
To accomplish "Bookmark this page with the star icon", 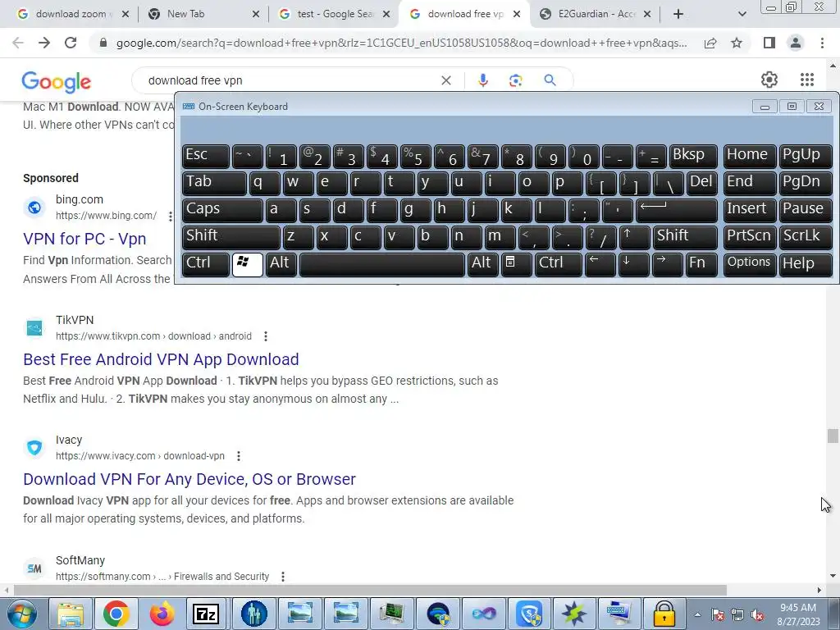I will pos(737,43).
